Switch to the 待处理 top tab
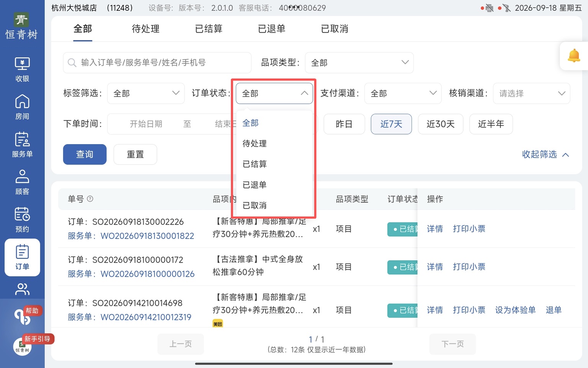 145,29
